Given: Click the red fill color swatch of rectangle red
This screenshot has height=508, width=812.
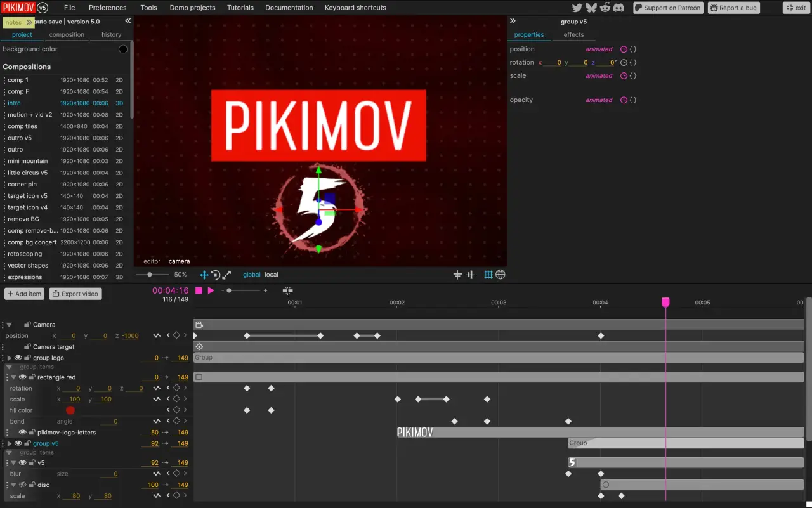Looking at the screenshot, I should 70,410.
